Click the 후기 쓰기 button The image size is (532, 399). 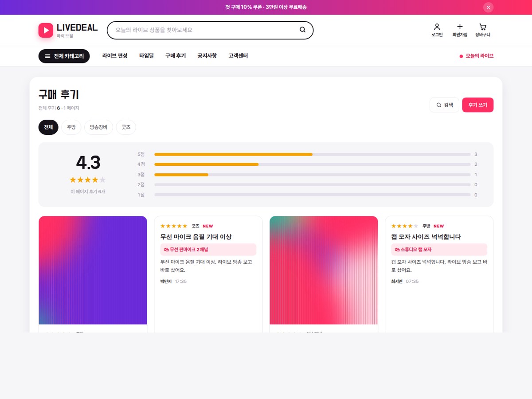point(477,105)
